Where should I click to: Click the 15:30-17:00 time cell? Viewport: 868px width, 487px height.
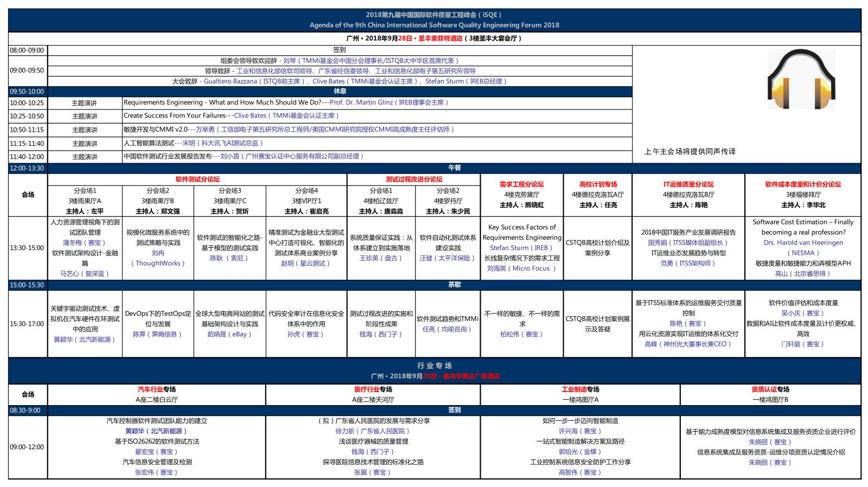(28, 324)
